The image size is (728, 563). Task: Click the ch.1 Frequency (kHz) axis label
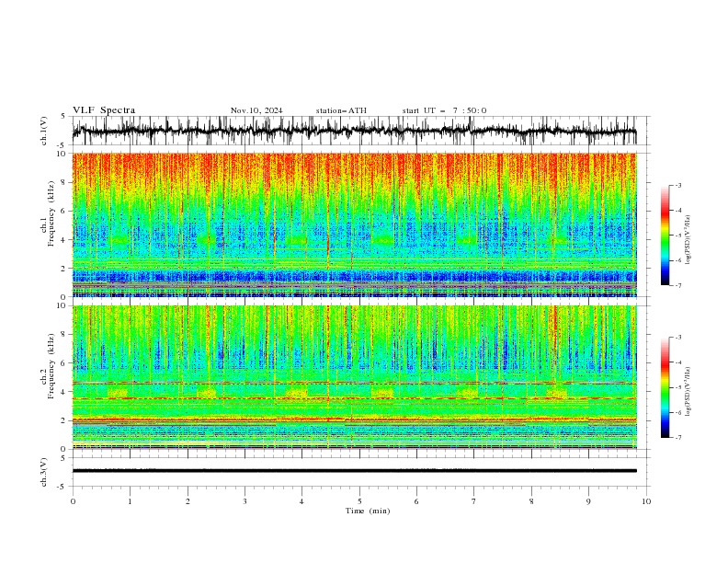pos(48,214)
